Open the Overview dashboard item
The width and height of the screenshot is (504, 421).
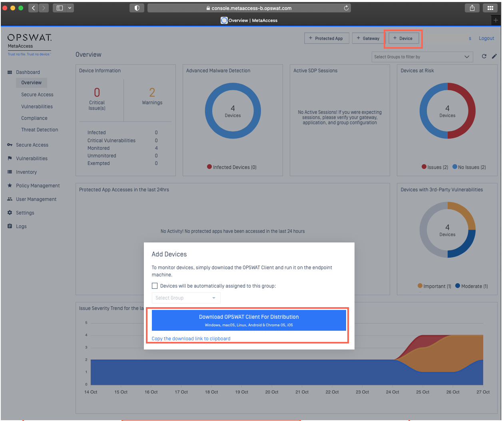pyautogui.click(x=32, y=83)
